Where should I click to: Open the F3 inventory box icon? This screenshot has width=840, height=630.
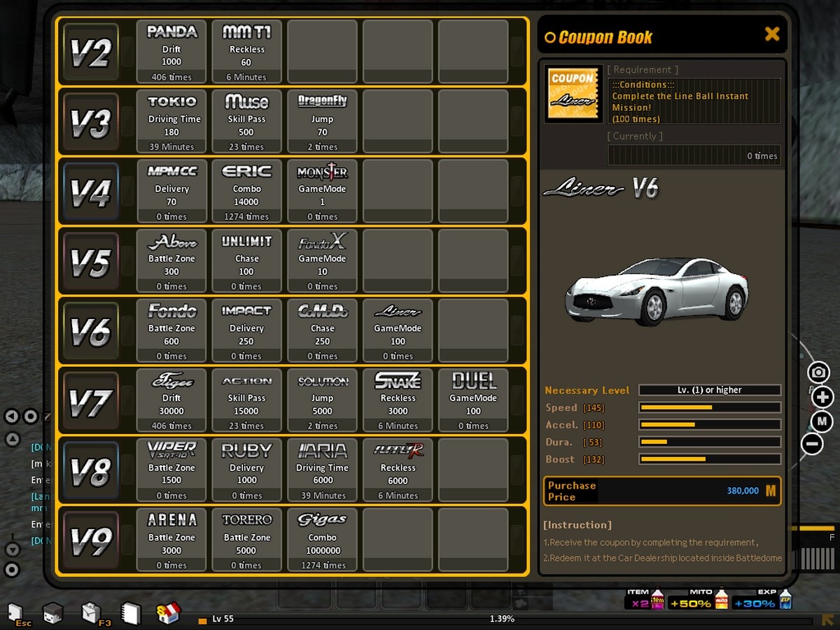92,613
